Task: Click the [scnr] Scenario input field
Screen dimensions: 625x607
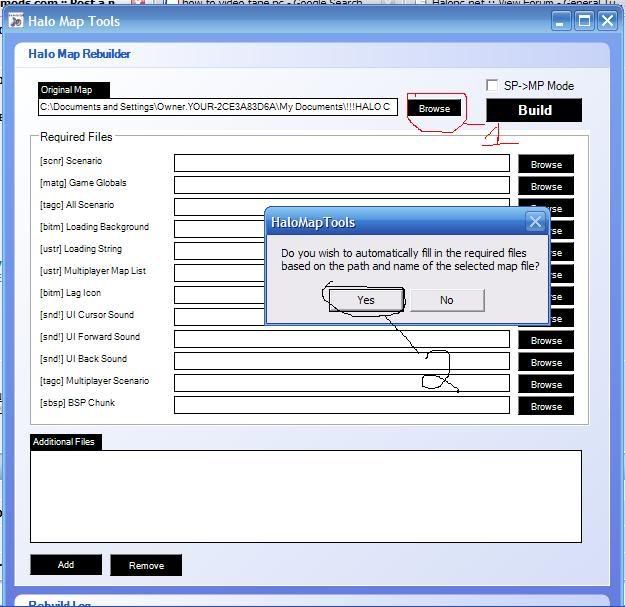Action: [342, 163]
